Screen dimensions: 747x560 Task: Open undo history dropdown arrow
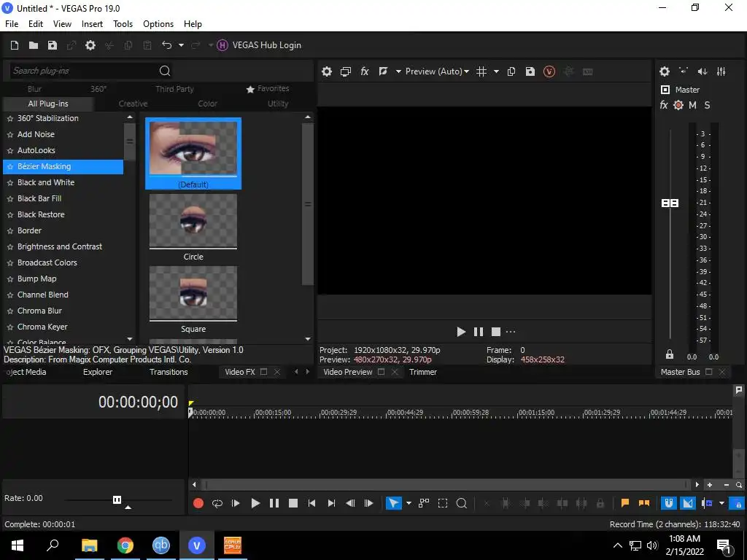[x=181, y=45]
